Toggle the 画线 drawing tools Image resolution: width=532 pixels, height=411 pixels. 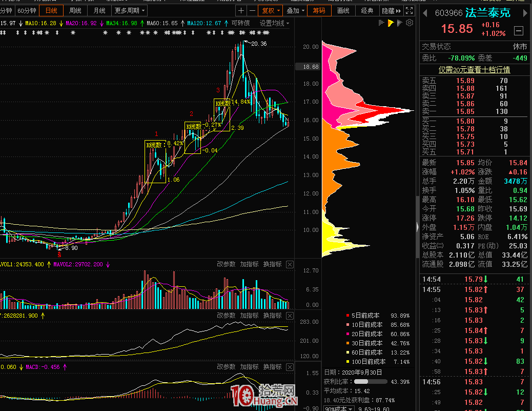click(x=343, y=11)
